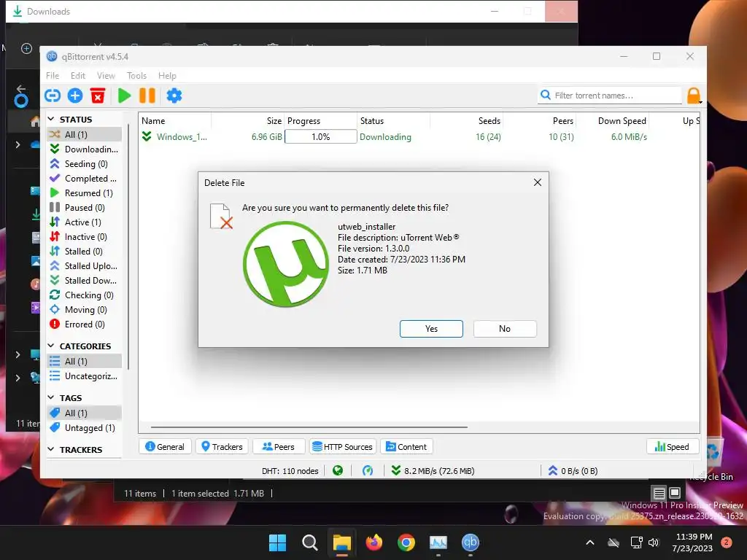Click the Filter torrent names search field

611,96
